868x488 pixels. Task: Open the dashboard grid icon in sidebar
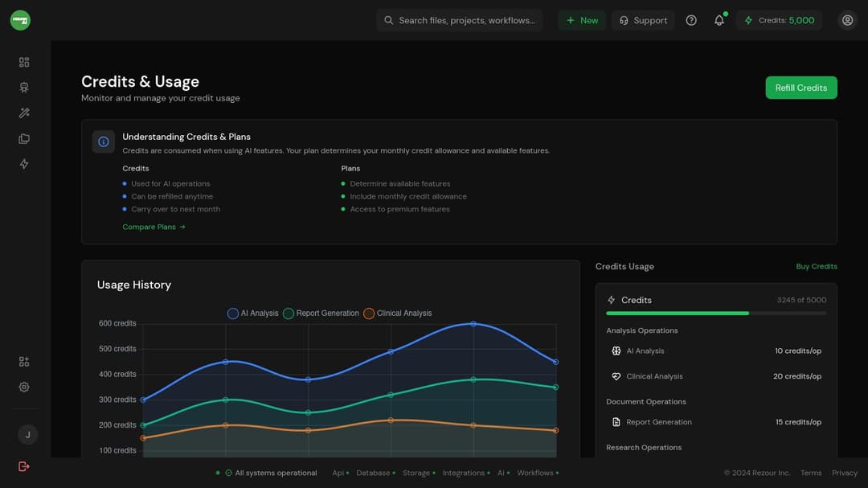(24, 62)
